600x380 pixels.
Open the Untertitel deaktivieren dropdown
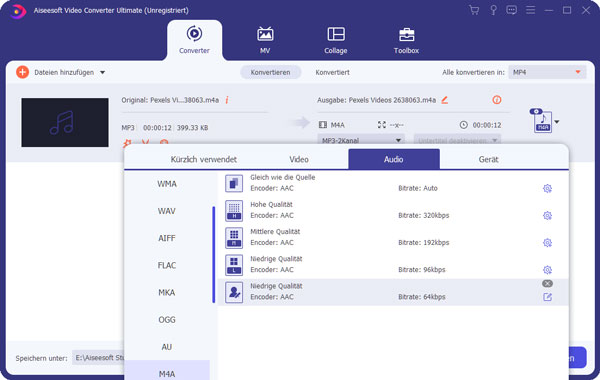[457, 140]
